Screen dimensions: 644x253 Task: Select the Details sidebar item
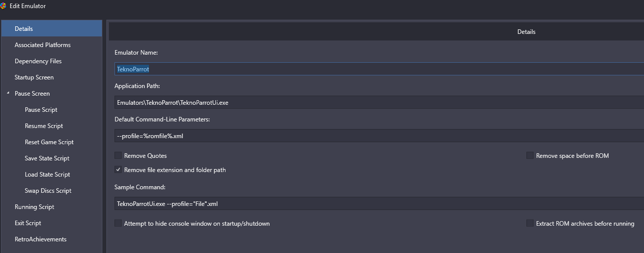pos(24,29)
